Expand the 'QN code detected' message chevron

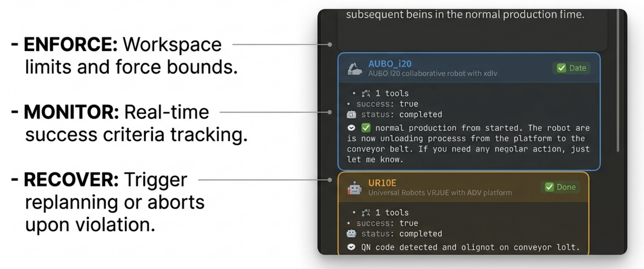point(351,247)
